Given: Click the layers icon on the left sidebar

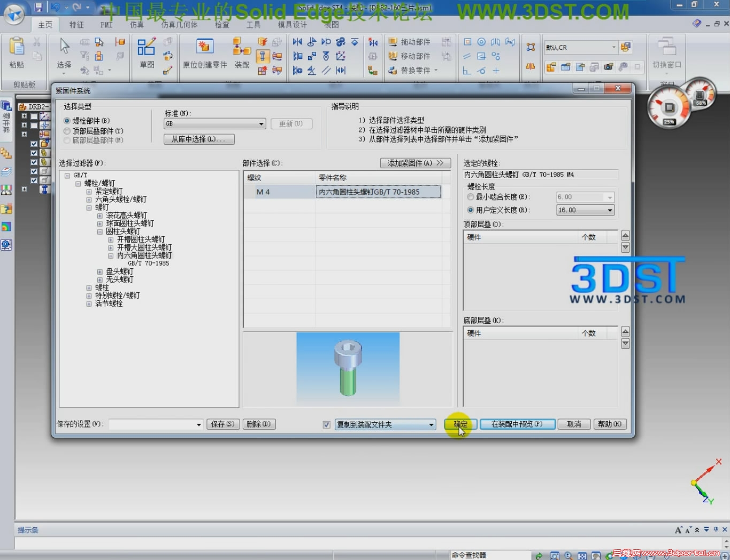Looking at the screenshot, I should pyautogui.click(x=6, y=172).
